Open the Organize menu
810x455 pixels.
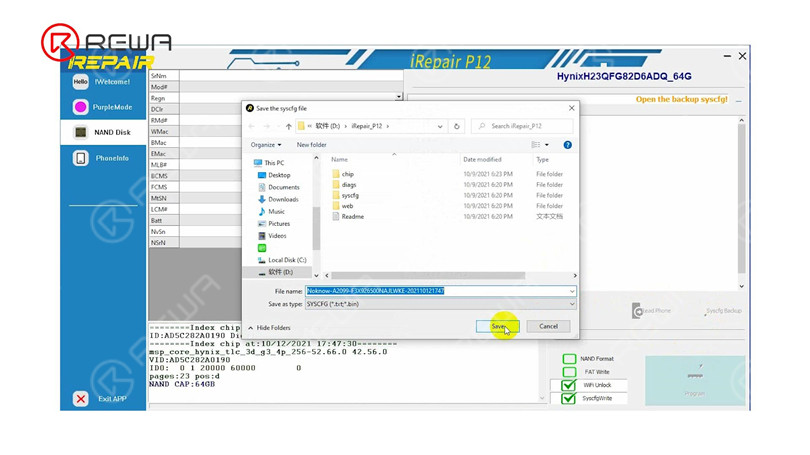266,145
